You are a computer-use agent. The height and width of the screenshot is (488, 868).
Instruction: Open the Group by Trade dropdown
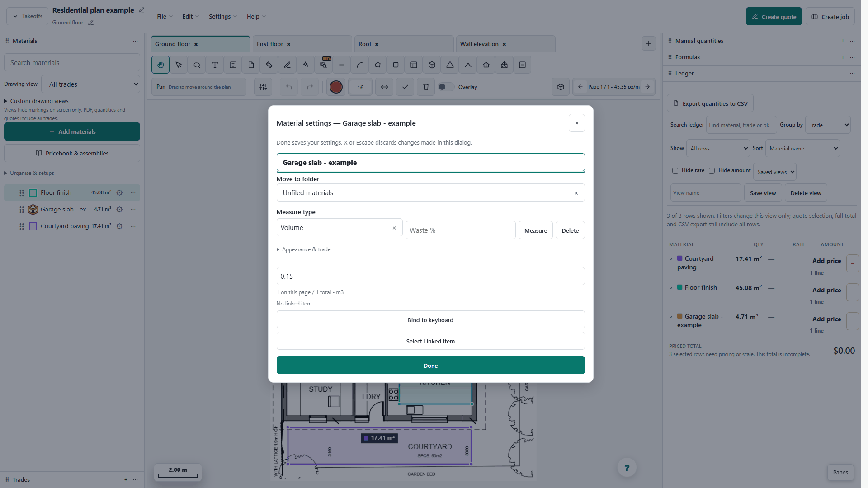828,125
